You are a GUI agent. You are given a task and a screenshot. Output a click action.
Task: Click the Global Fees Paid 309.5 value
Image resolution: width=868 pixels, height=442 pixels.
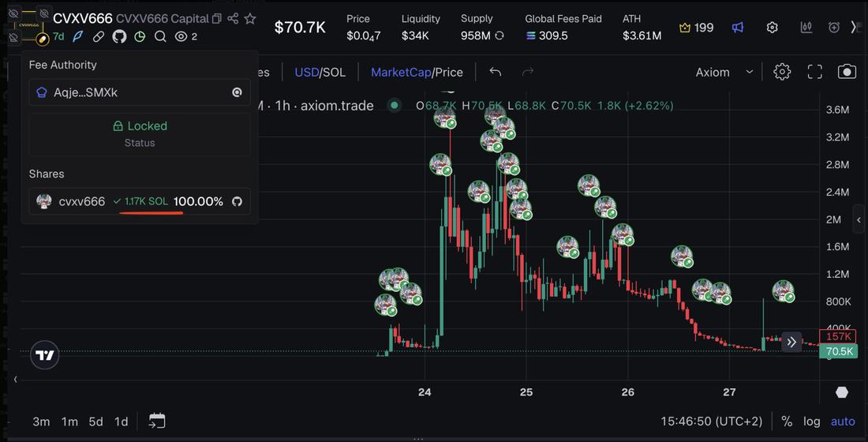[x=547, y=36]
